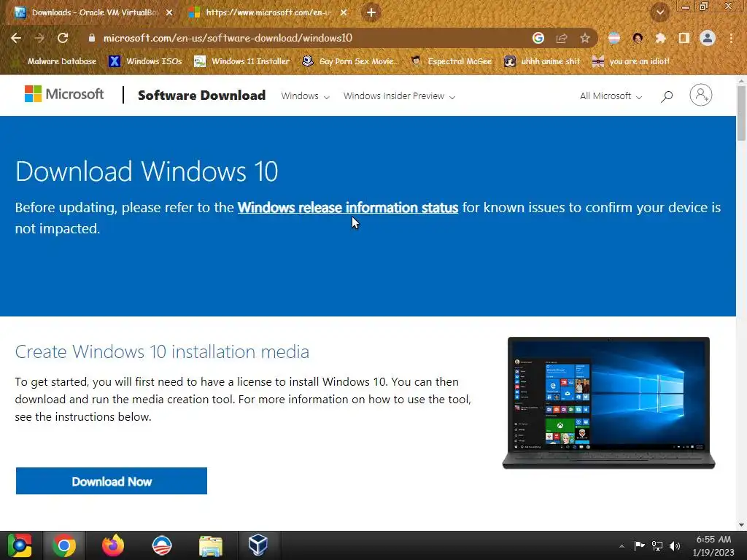Screen dimensions: 747x560
Task: Open the Espectral McGee bookmark
Action: [x=451, y=61]
